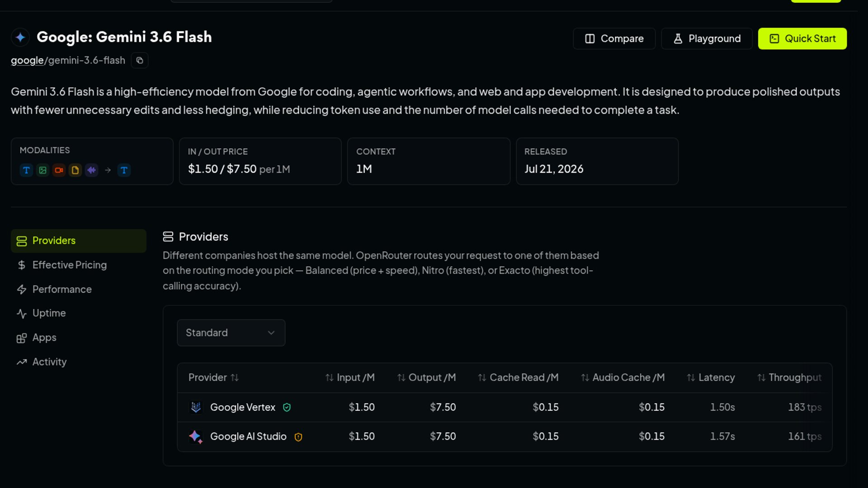The height and width of the screenshot is (488, 868).
Task: Sort providers by Output /M price
Action: tap(426, 377)
